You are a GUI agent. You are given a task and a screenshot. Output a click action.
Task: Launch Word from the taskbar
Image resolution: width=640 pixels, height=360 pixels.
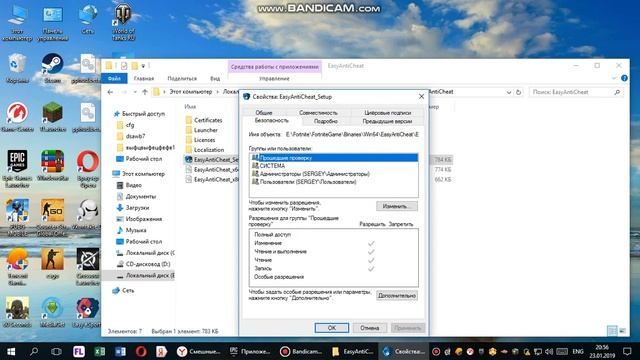120,351
